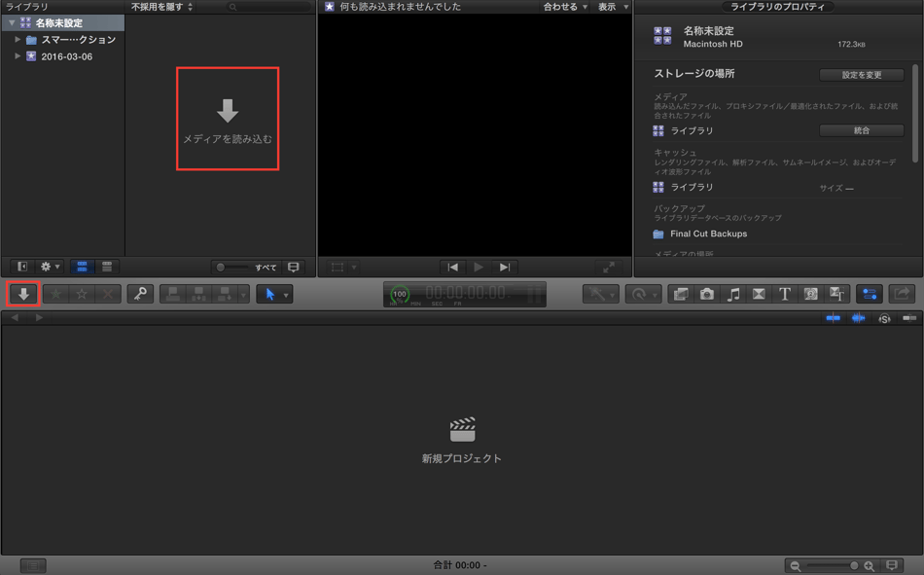Toggle the Inspector panel button
Viewport: 924px width, 575px height.
click(870, 294)
